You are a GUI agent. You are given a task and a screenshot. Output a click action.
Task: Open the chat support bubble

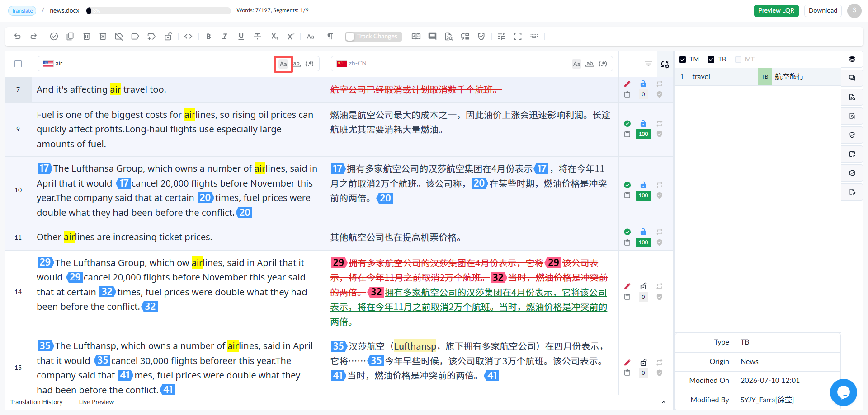point(843,392)
